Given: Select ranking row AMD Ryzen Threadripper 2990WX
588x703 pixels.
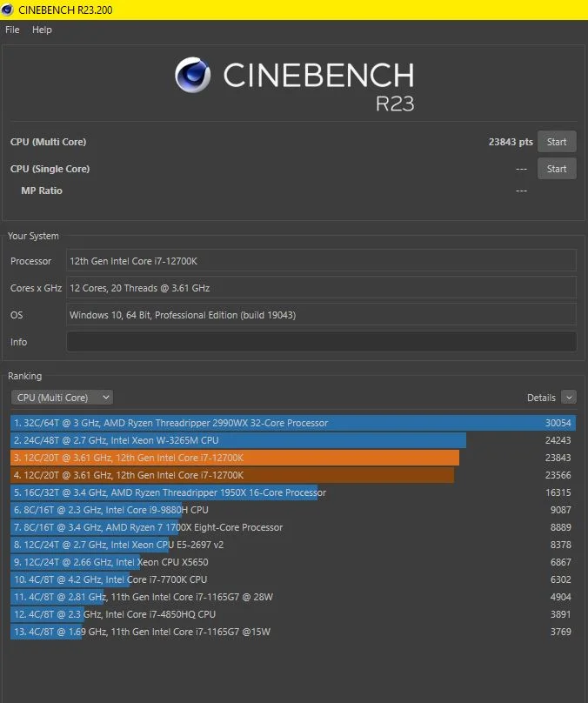Looking at the screenshot, I should (x=293, y=423).
